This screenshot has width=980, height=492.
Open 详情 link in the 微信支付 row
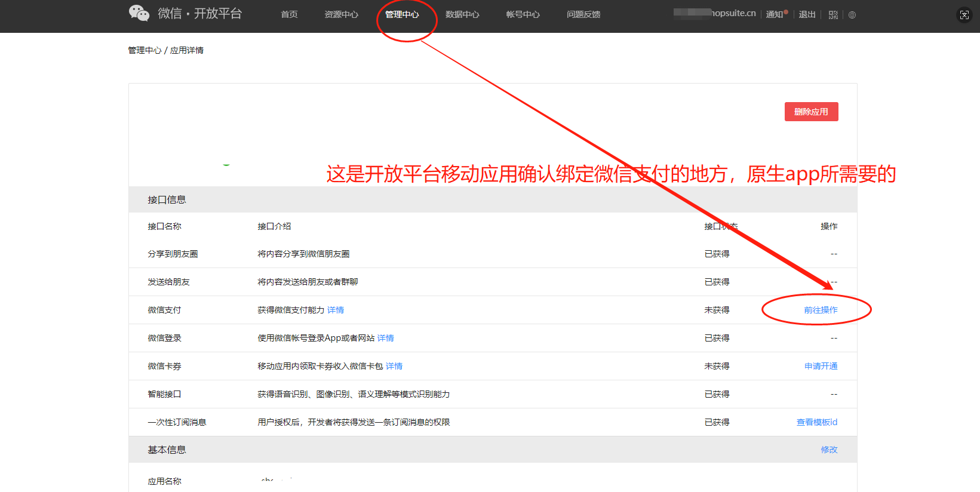pos(336,310)
